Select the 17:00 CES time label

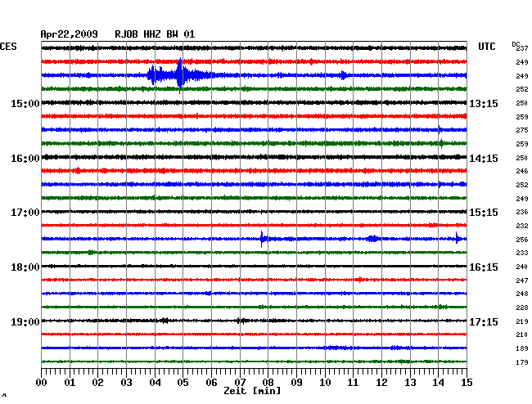tap(25, 213)
